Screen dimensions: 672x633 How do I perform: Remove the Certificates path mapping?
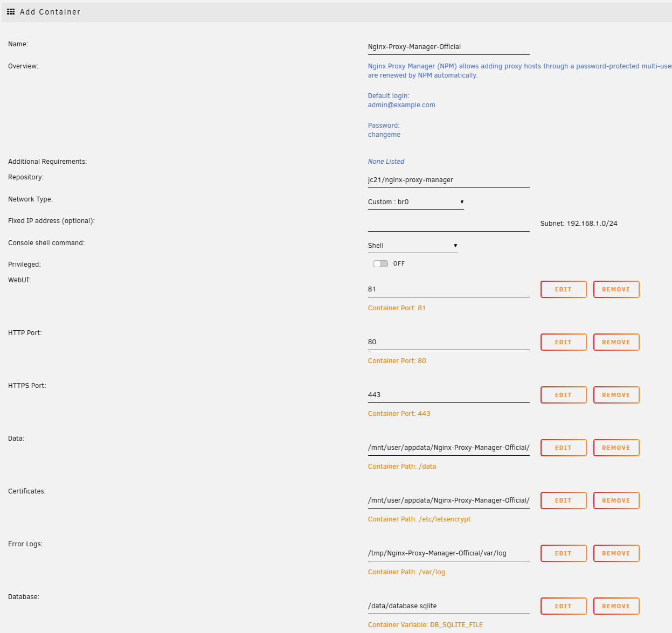(616, 500)
